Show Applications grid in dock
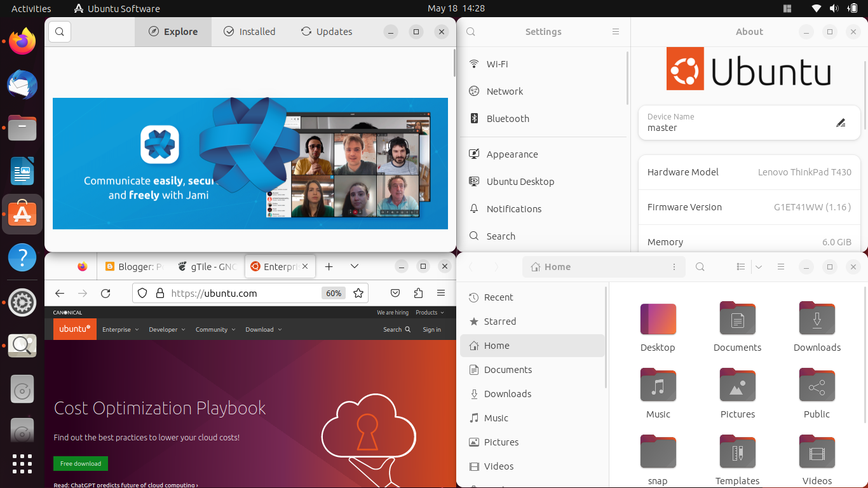Viewport: 868px width, 488px height. [22, 463]
